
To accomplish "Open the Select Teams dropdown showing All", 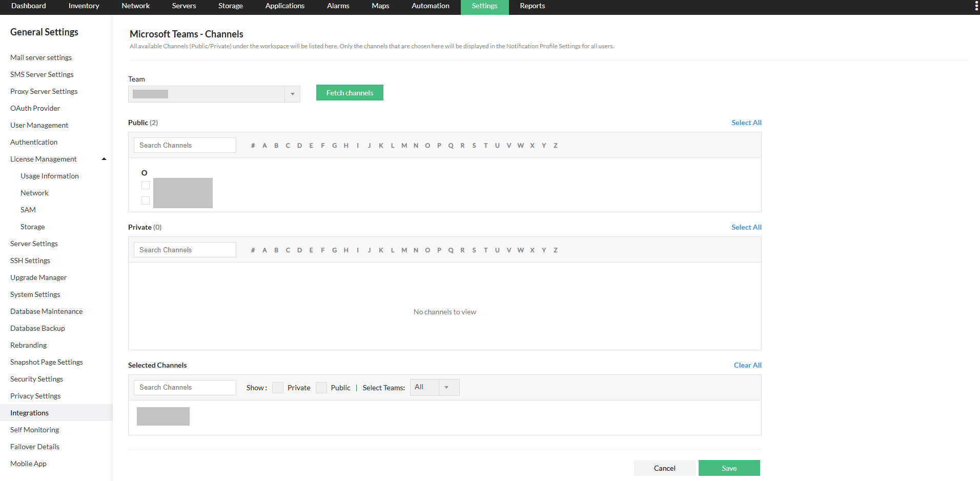I will 435,387.
